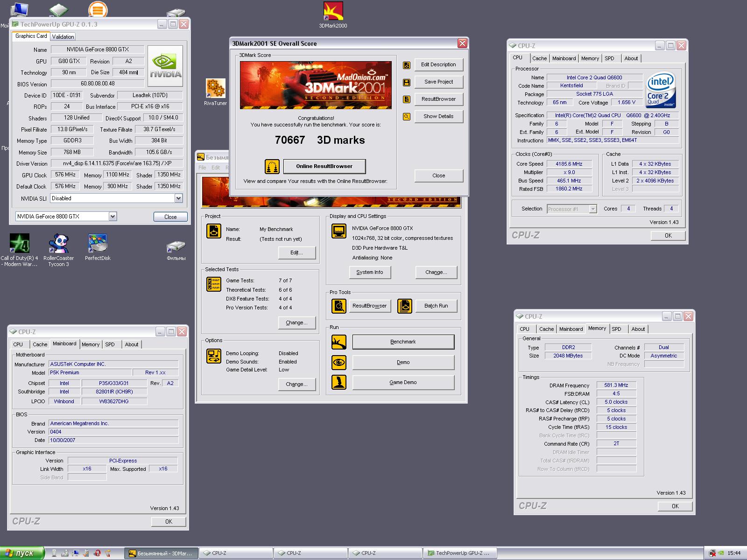Click Change button under Selected Tests

click(x=297, y=323)
